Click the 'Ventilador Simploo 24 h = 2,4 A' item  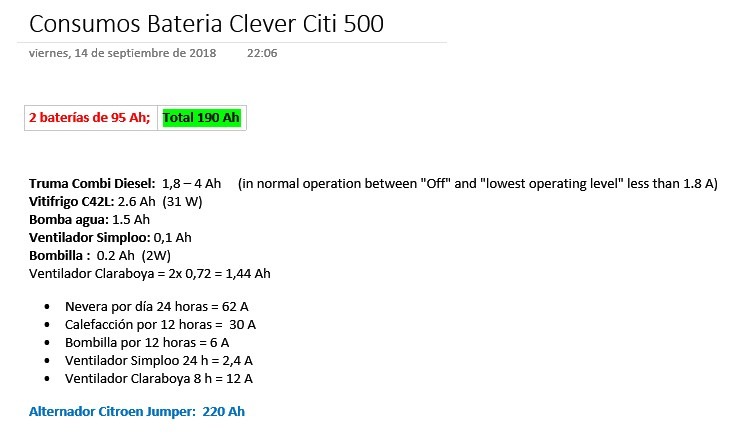coord(159,360)
